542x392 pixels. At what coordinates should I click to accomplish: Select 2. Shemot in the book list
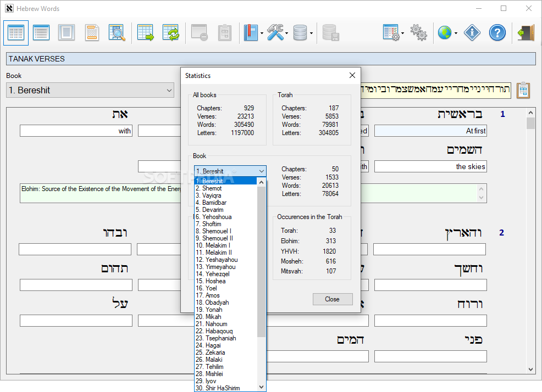[x=226, y=188]
